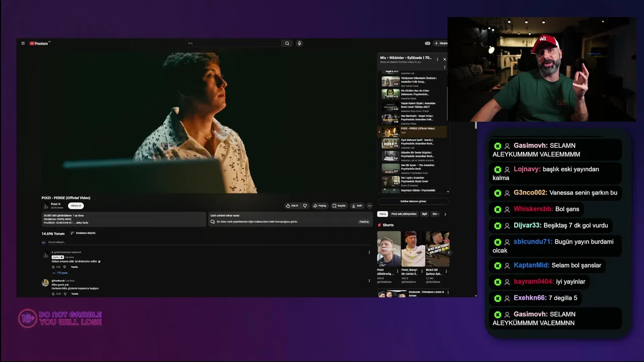Open the Oluştur create button

click(441, 43)
